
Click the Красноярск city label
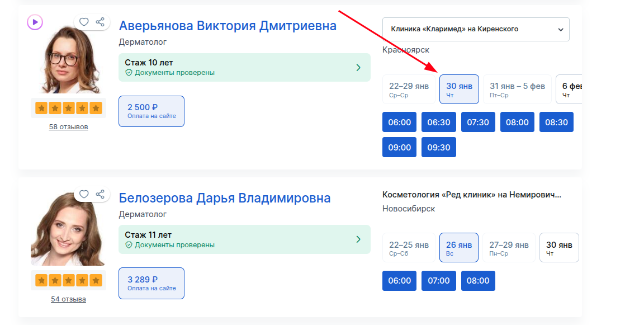pos(406,50)
